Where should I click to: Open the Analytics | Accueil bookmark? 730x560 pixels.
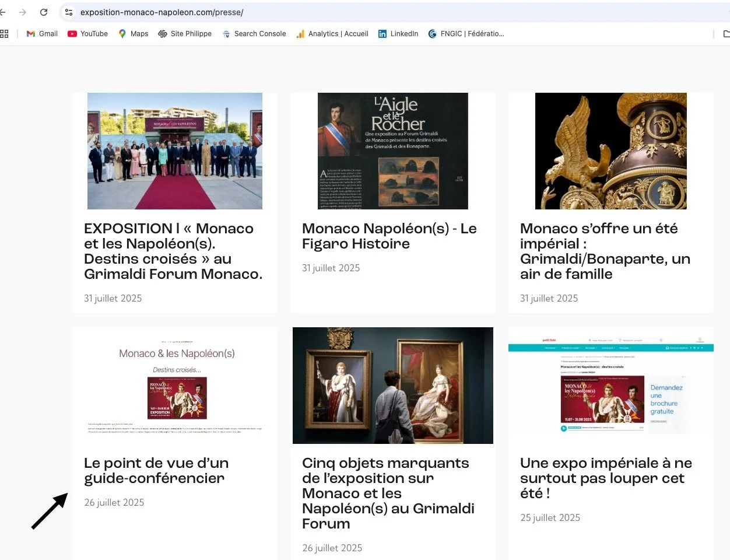coord(332,34)
